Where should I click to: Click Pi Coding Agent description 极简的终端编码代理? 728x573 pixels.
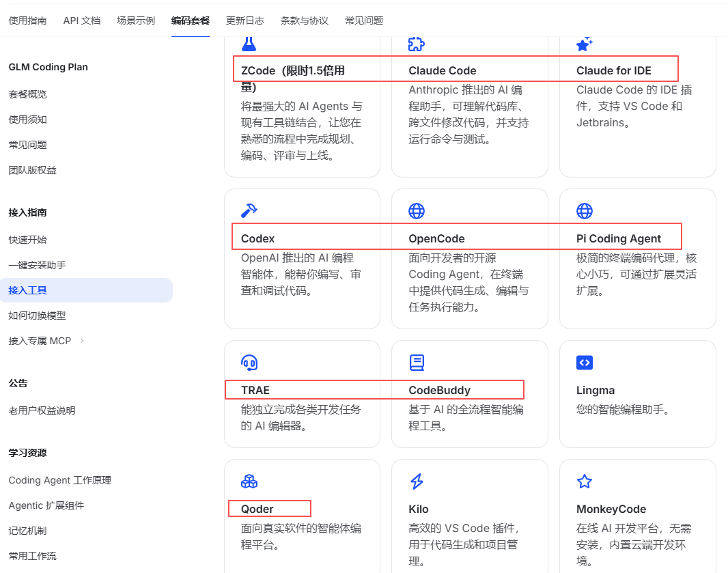tap(636, 275)
